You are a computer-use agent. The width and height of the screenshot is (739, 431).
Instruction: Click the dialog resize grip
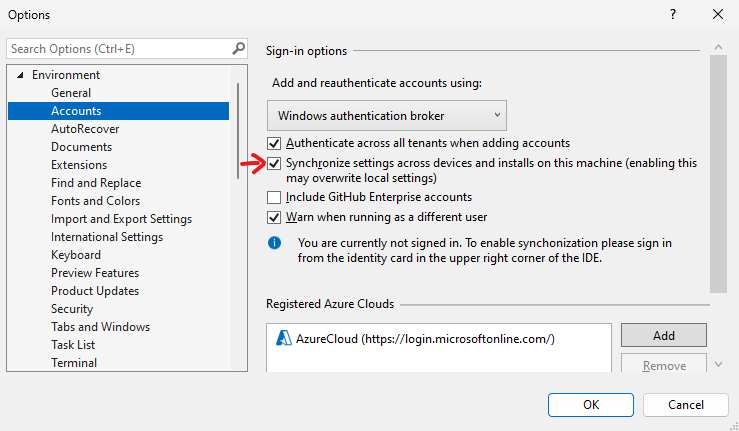coord(734,426)
